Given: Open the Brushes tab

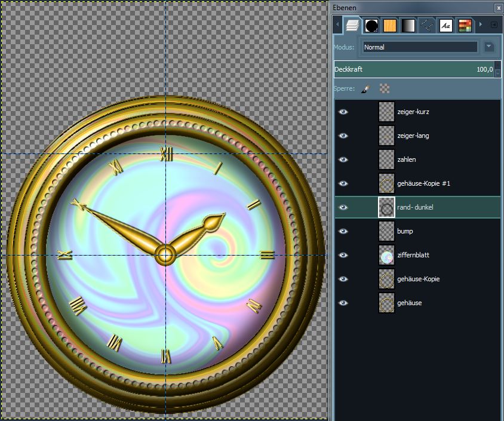Looking at the screenshot, I should (x=371, y=26).
